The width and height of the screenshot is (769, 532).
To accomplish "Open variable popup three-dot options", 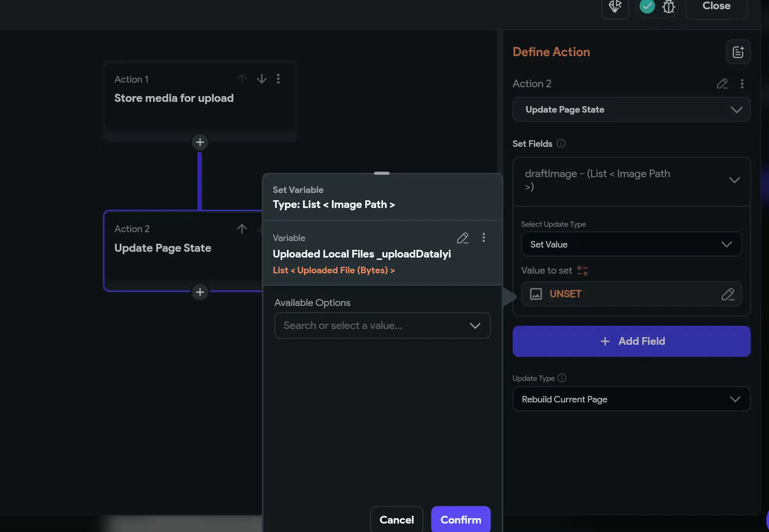I will point(484,238).
